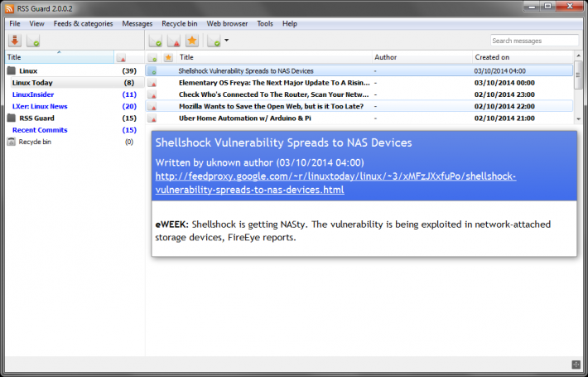The image size is (588, 377).
Task: Mark selected feeds read in feeds toolbar
Action: coord(33,41)
